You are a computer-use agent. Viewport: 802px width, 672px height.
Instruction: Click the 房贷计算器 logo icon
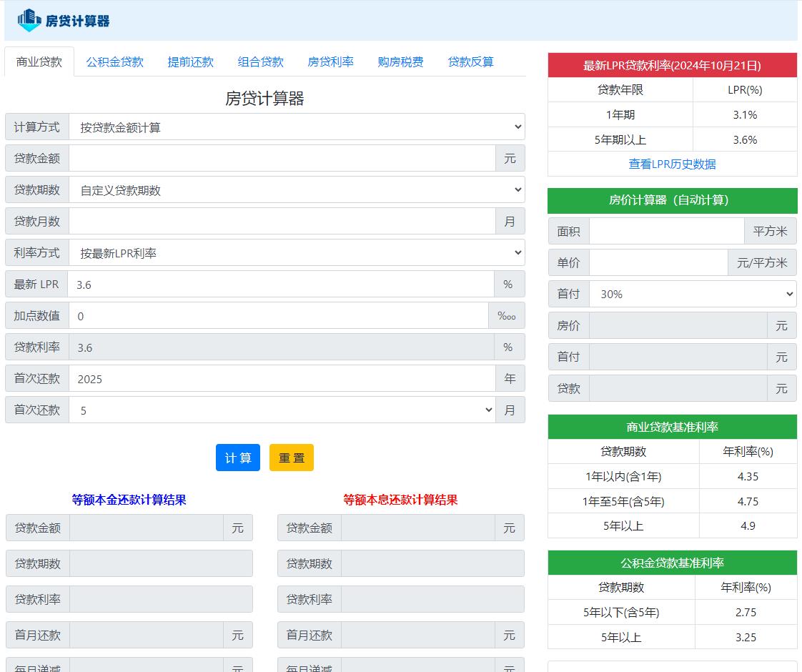(29, 20)
